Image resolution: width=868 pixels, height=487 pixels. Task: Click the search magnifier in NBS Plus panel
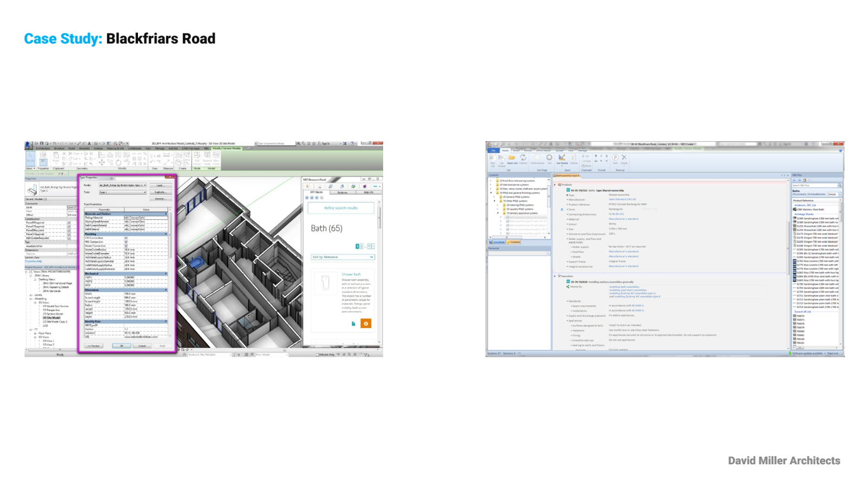pos(839,185)
